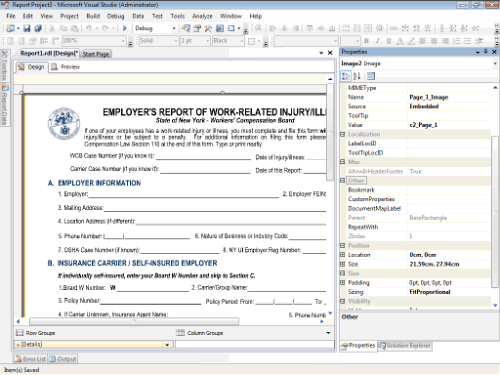Switch to the Start Page tab

click(x=96, y=54)
